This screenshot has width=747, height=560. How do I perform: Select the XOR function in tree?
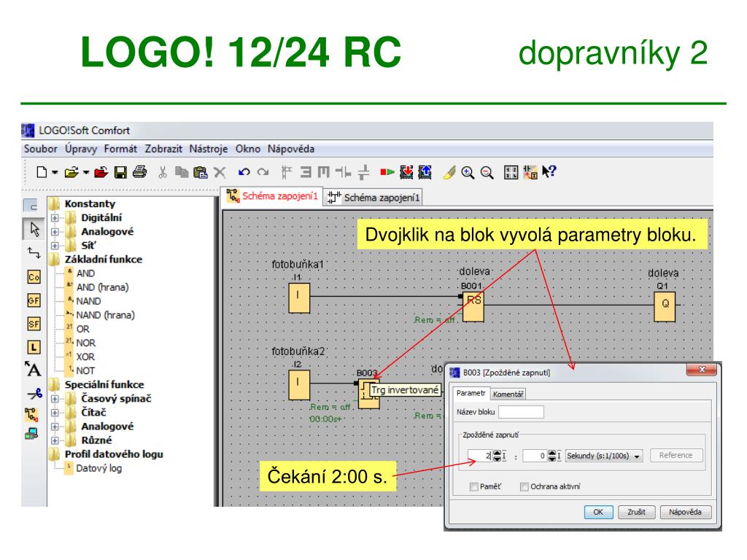click(85, 357)
